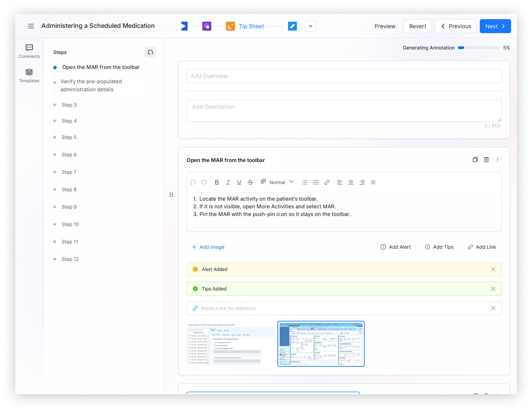Select Step 5 in steps list
Viewport: 532px width, 411px height.
pyautogui.click(x=69, y=137)
